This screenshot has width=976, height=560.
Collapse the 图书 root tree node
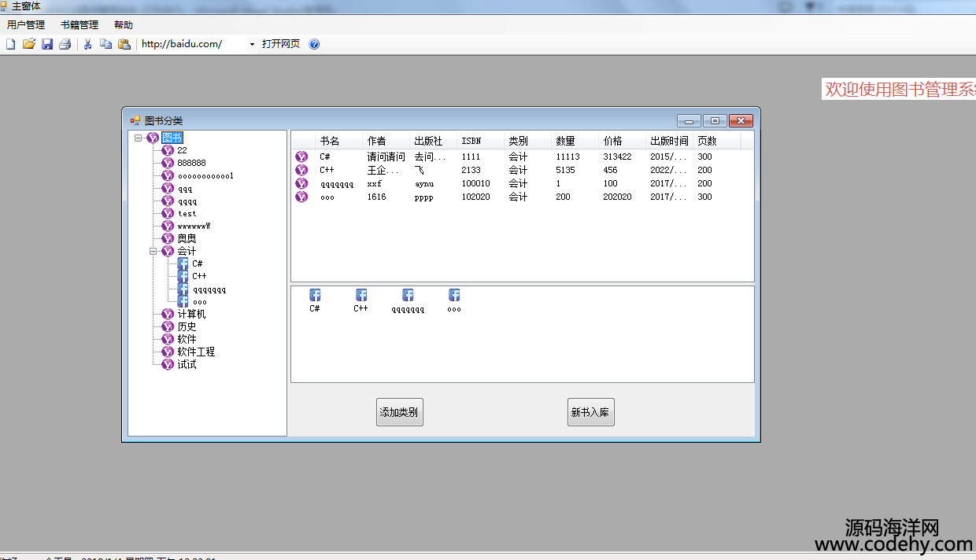(x=139, y=138)
